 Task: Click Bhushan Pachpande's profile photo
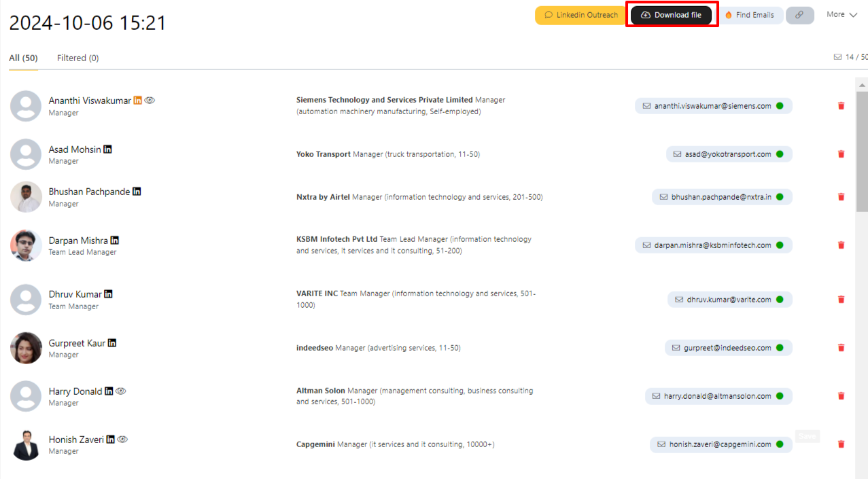point(26,197)
